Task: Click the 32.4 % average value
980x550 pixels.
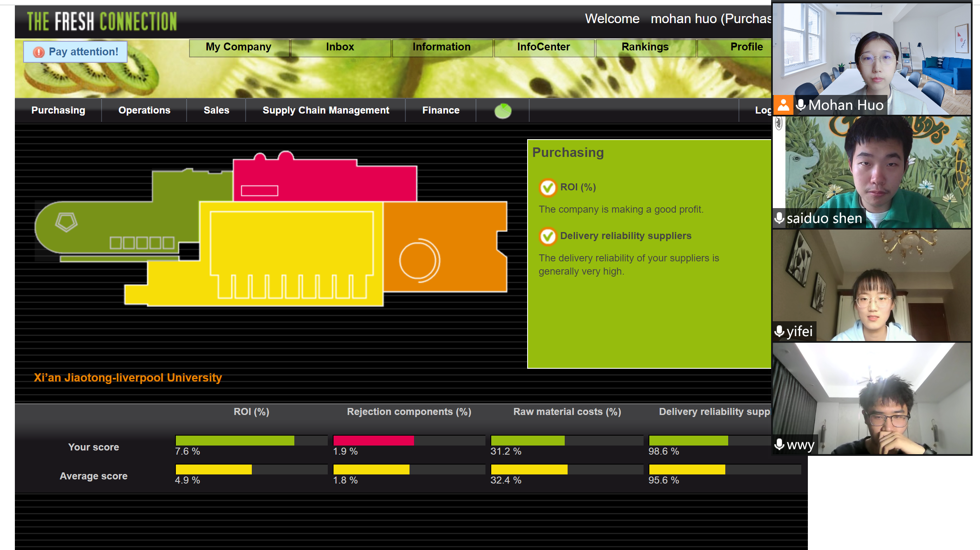Action: click(x=506, y=481)
